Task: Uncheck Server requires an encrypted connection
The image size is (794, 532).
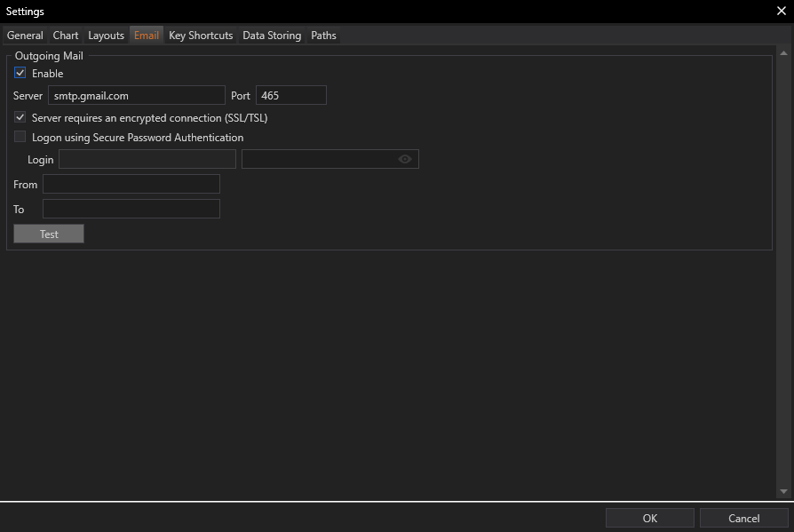Action: tap(20, 117)
